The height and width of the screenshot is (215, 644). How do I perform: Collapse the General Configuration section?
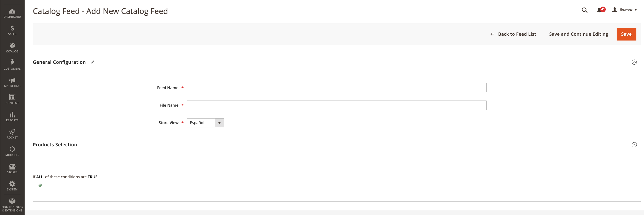634,62
